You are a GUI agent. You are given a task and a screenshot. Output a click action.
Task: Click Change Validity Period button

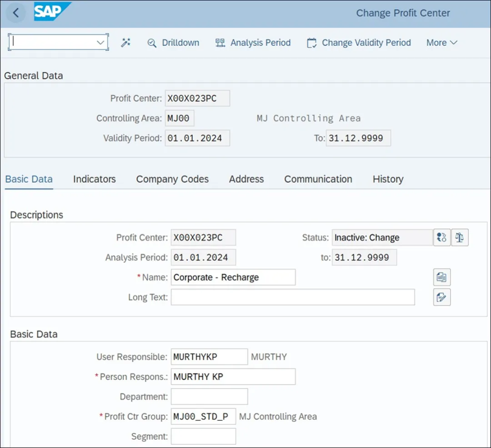click(x=359, y=43)
